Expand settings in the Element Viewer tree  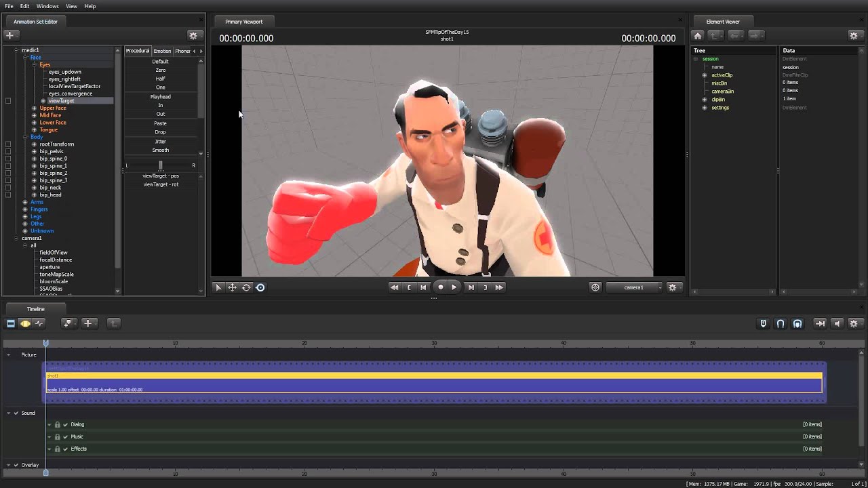click(705, 108)
